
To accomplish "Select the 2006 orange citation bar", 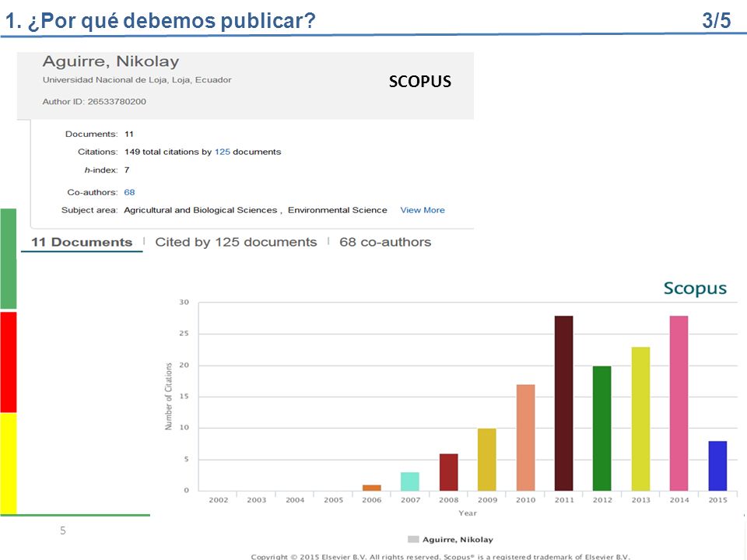I will click(x=372, y=488).
